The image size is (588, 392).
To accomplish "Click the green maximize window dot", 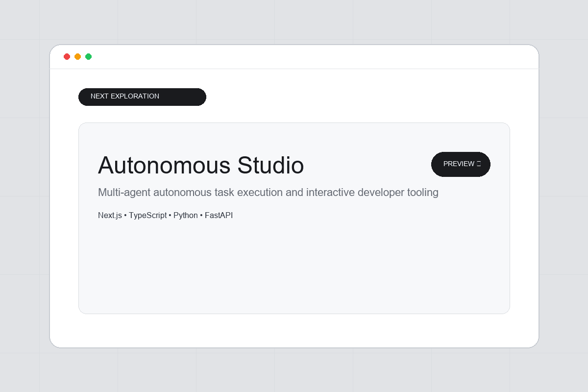I will click(89, 57).
